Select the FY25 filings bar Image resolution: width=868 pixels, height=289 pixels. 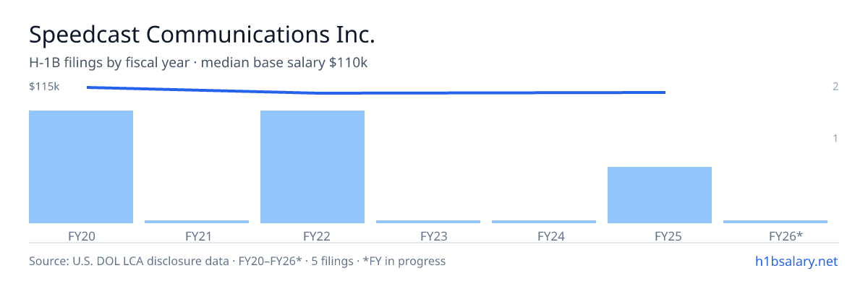[x=660, y=195]
